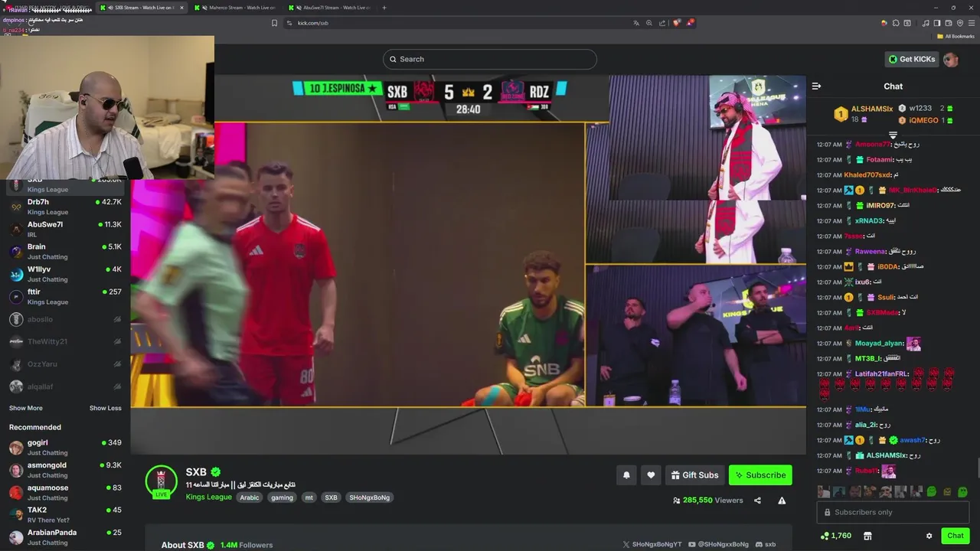
Task: Click SXB live avatar
Action: click(161, 481)
